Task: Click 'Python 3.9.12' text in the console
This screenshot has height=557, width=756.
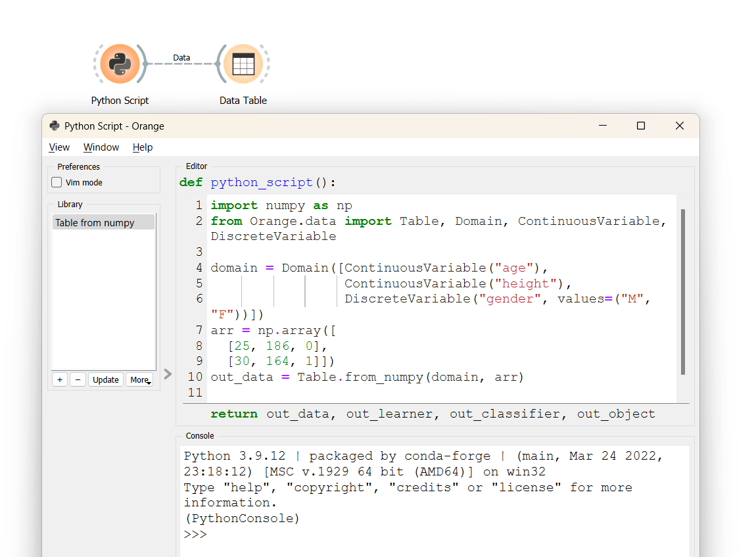Action: [x=235, y=456]
